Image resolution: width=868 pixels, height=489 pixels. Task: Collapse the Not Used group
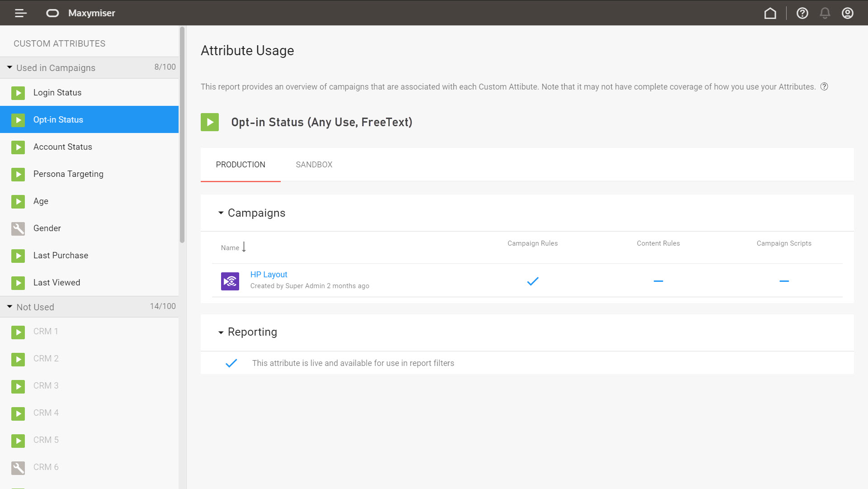coord(9,307)
